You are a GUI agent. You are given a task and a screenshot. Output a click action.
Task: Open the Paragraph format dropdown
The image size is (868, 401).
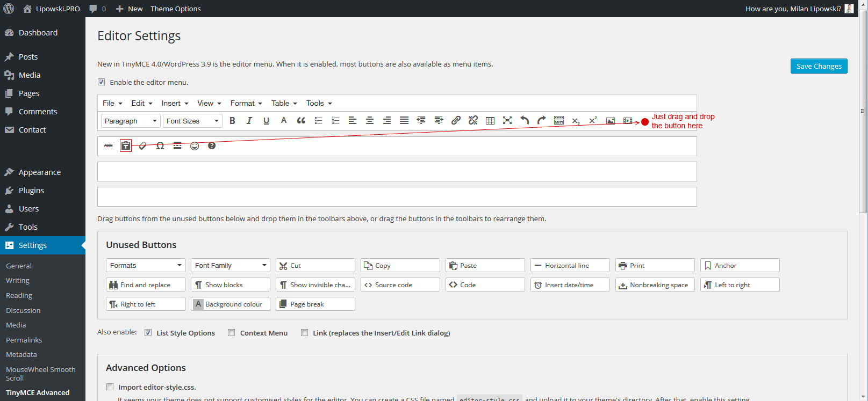131,121
